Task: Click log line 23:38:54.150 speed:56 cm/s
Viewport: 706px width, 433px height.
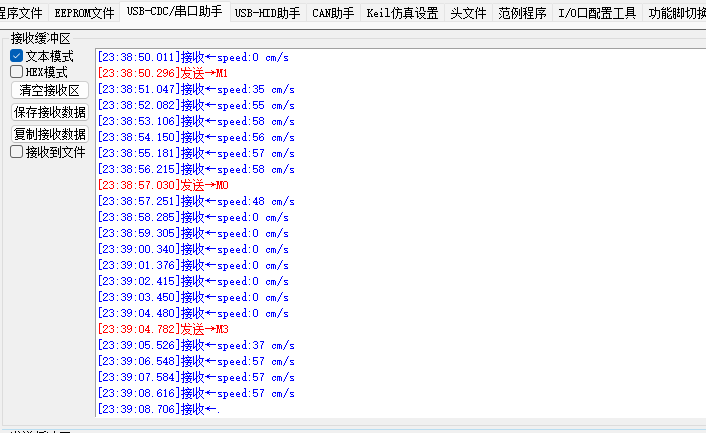Action: click(196, 137)
